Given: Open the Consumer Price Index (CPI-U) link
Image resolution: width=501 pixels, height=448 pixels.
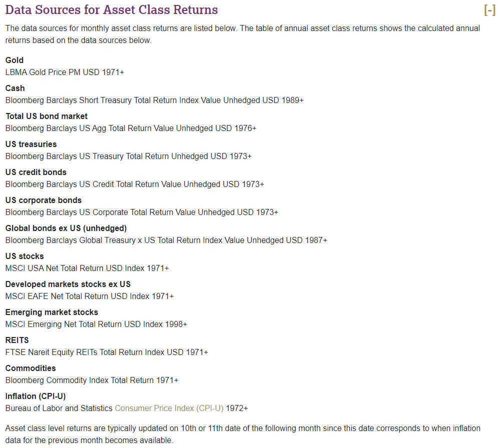Looking at the screenshot, I should tap(169, 408).
